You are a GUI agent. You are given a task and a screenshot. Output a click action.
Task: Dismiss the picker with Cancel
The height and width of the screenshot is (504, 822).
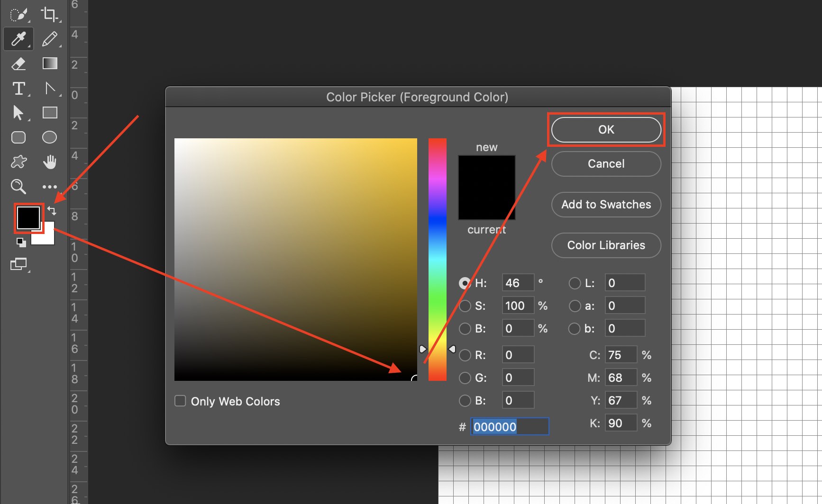tap(606, 164)
